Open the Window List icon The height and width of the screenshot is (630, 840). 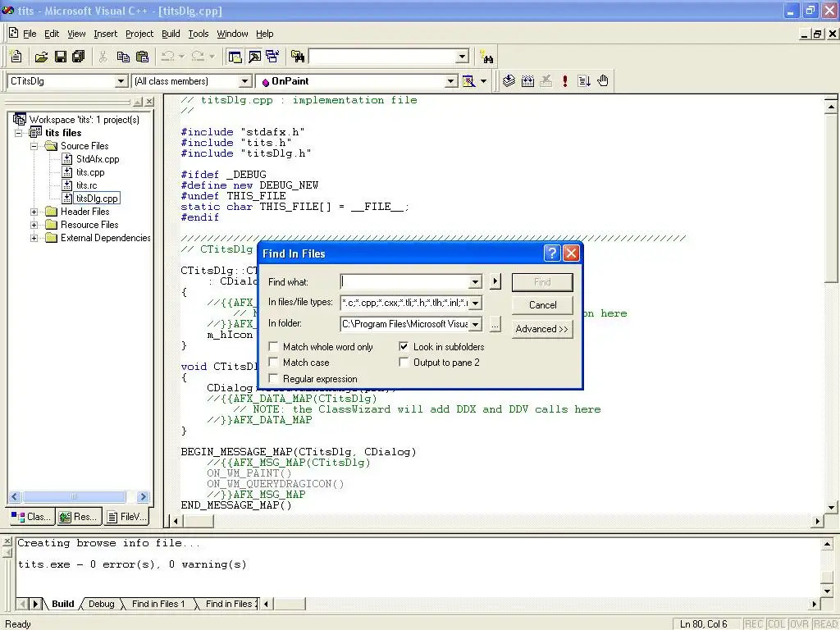tap(272, 57)
